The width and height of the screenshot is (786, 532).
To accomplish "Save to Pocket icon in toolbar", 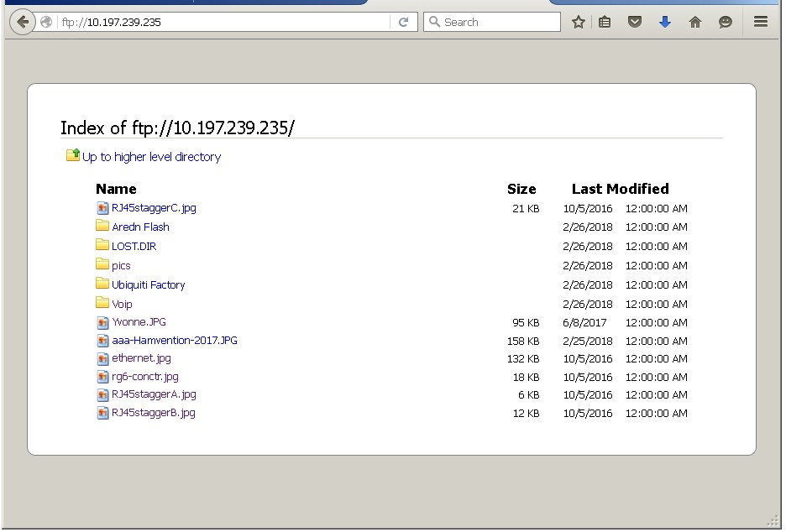I will coord(635,23).
